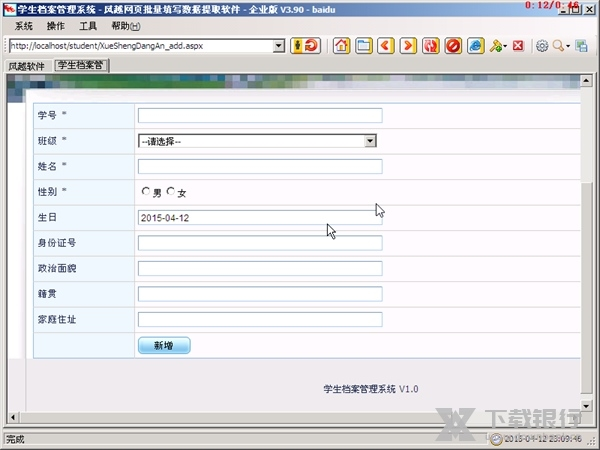Open the 操作 menu

click(x=56, y=26)
